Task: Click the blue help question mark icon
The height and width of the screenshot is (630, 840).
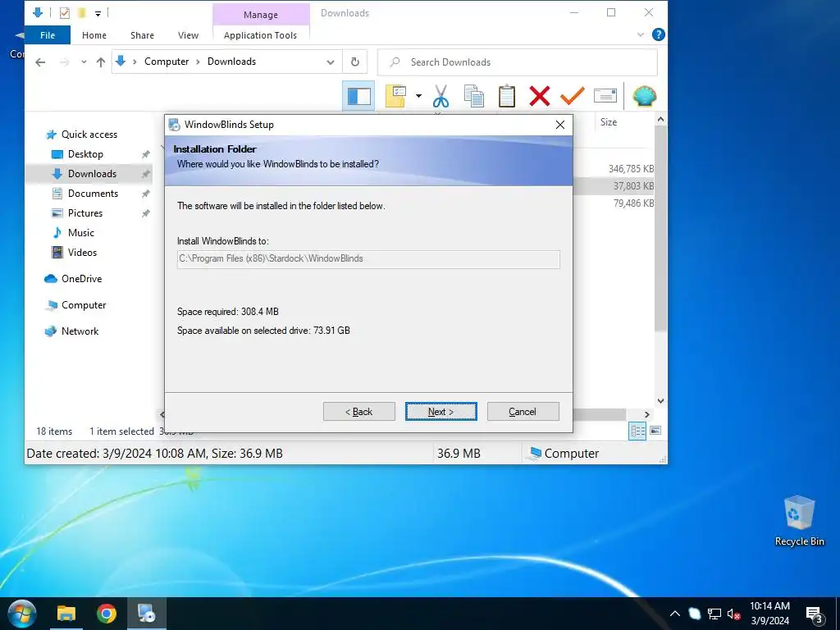Action: [659, 34]
